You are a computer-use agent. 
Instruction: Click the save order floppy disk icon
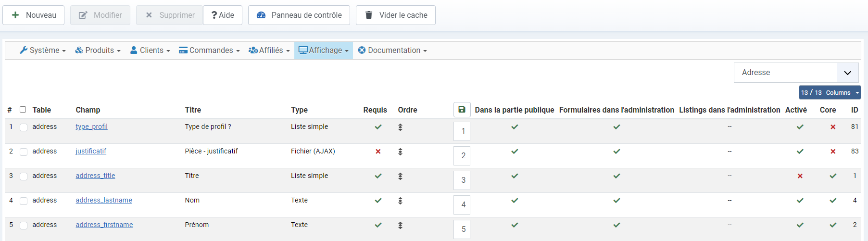[x=462, y=110]
